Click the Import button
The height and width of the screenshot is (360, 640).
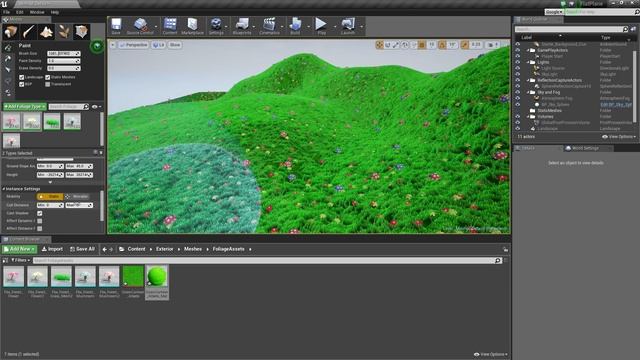52,249
